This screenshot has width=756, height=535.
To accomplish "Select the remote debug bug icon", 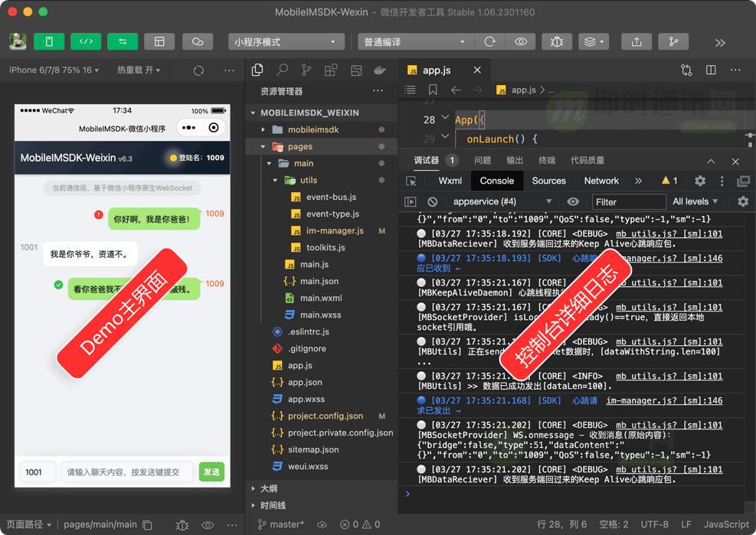I will pyautogui.click(x=556, y=41).
